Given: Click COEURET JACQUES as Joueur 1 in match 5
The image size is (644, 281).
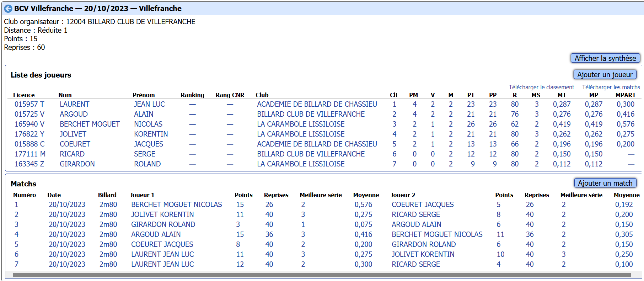Looking at the screenshot, I should pos(162,244).
